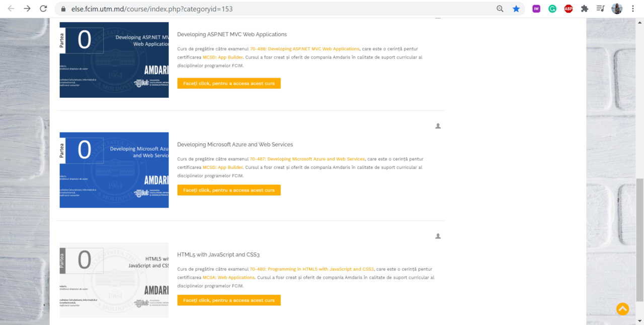
Task: Access the ASP.NET MVC course button
Action: [x=229, y=83]
